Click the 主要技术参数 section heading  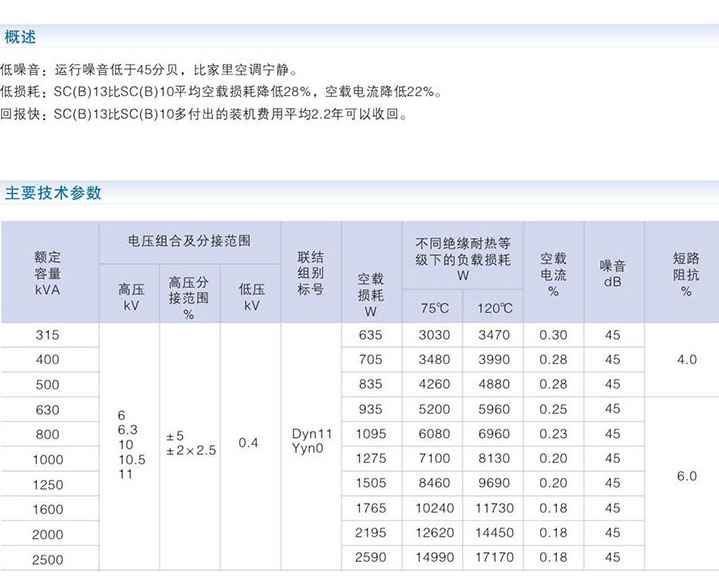(53, 193)
